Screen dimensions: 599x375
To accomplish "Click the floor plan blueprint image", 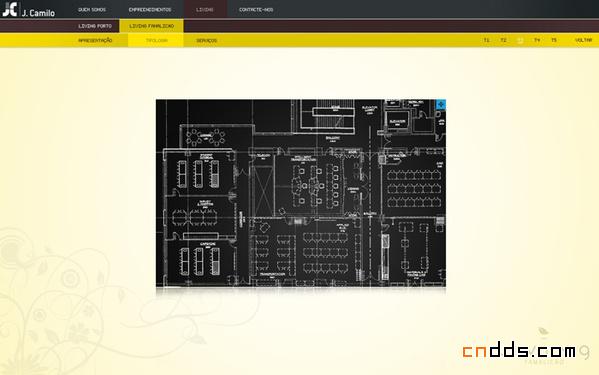I will pyautogui.click(x=301, y=193).
